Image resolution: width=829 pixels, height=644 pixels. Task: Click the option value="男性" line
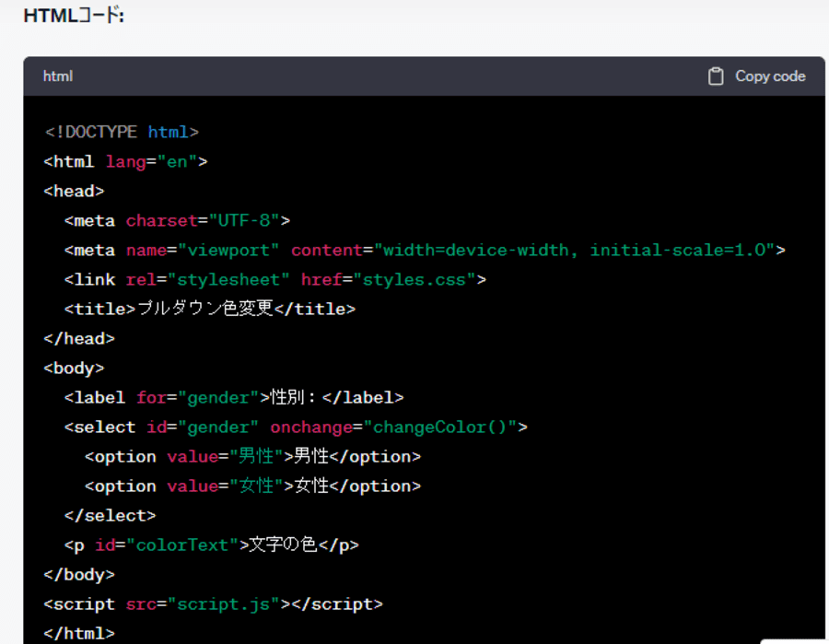(x=252, y=456)
